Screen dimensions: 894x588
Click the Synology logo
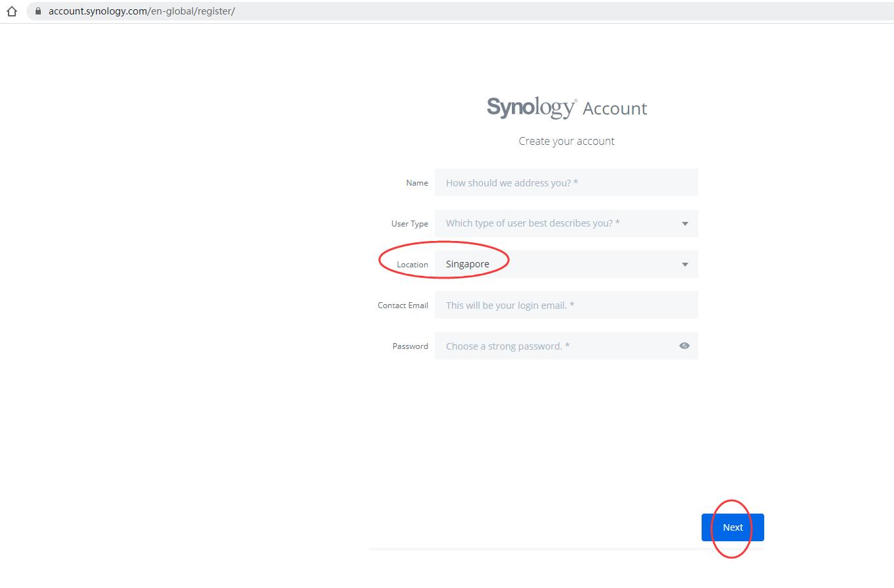pyautogui.click(x=531, y=107)
